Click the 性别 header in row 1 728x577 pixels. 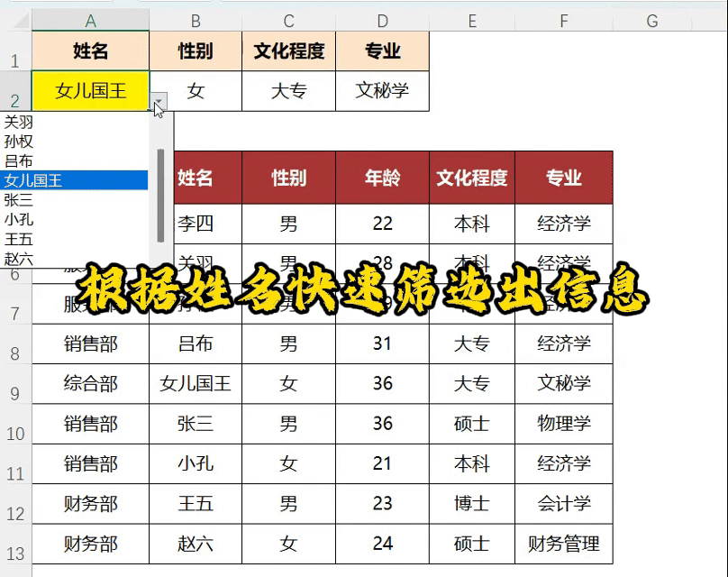coord(196,51)
